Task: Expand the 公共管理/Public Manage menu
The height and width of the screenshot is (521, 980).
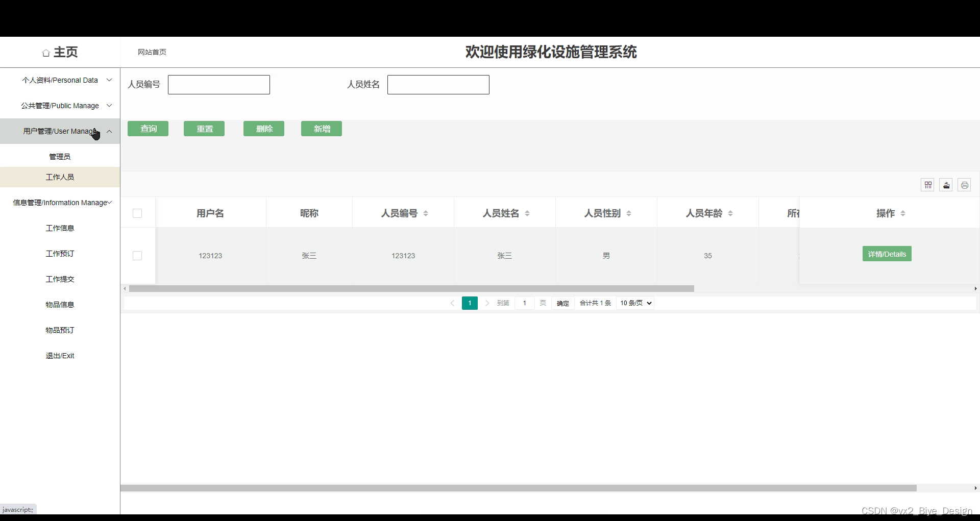Action: pos(60,106)
